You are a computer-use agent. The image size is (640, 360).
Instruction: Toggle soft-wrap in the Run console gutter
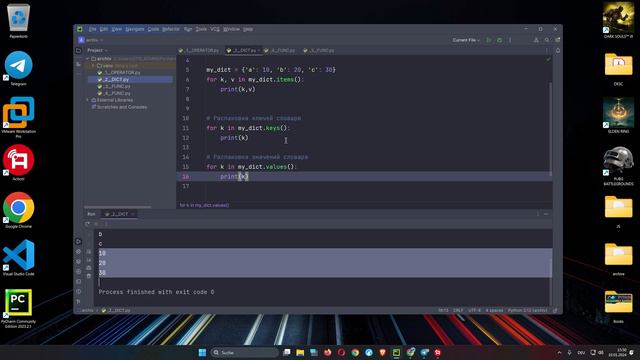(89, 251)
